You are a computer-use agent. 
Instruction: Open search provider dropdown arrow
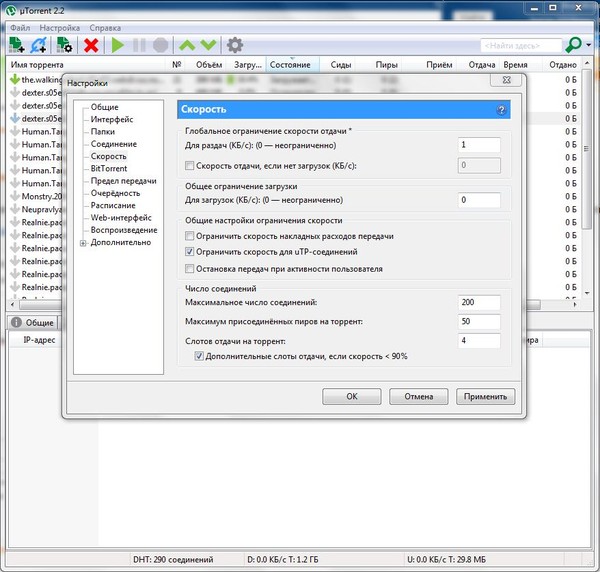589,45
